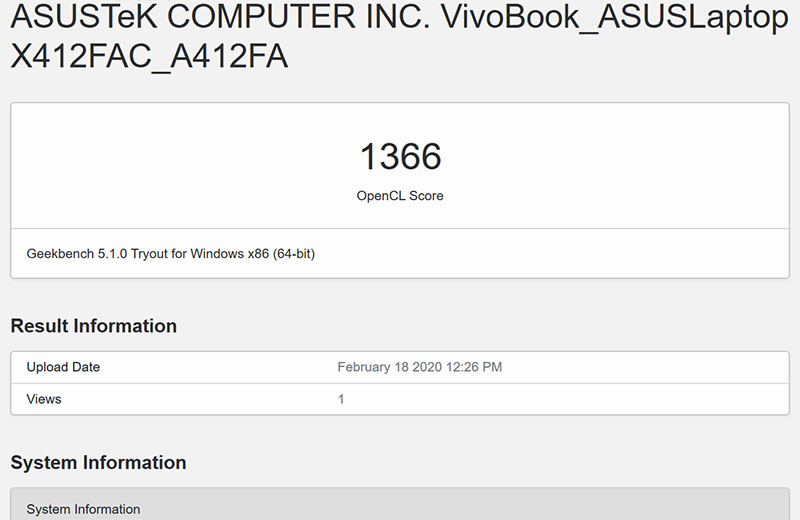Select the Result Information heading

click(94, 326)
